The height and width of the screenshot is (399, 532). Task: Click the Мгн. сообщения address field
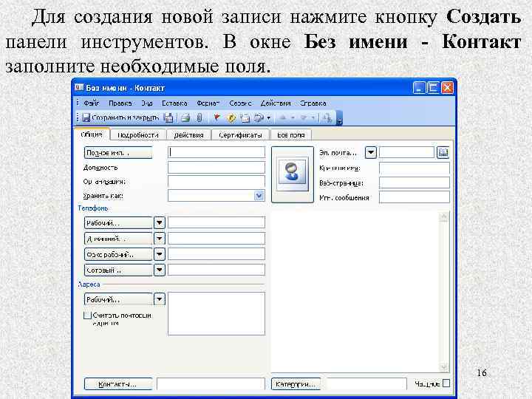click(415, 197)
